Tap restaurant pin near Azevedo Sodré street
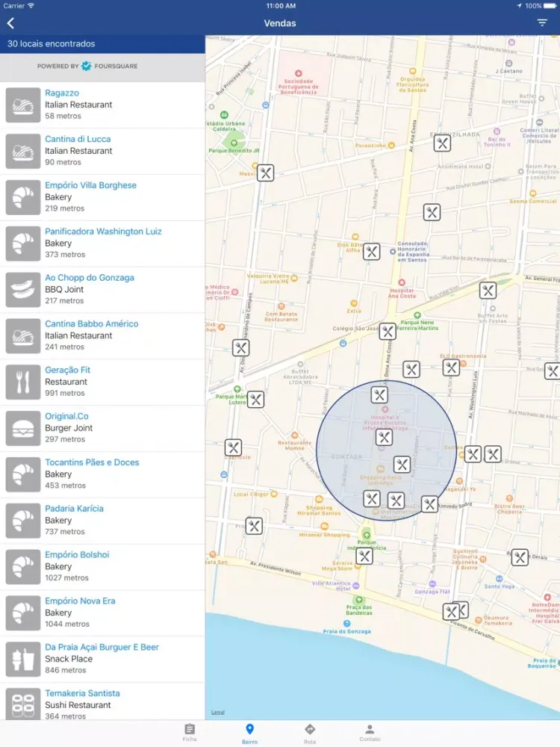This screenshot has width=560, height=747. point(429,504)
